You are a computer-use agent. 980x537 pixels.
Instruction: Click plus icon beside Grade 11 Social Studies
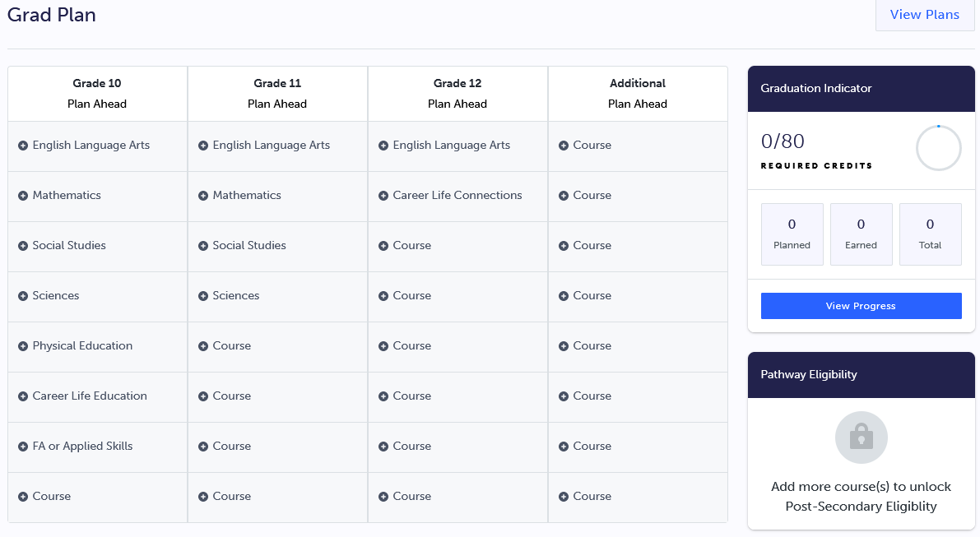[x=203, y=246]
